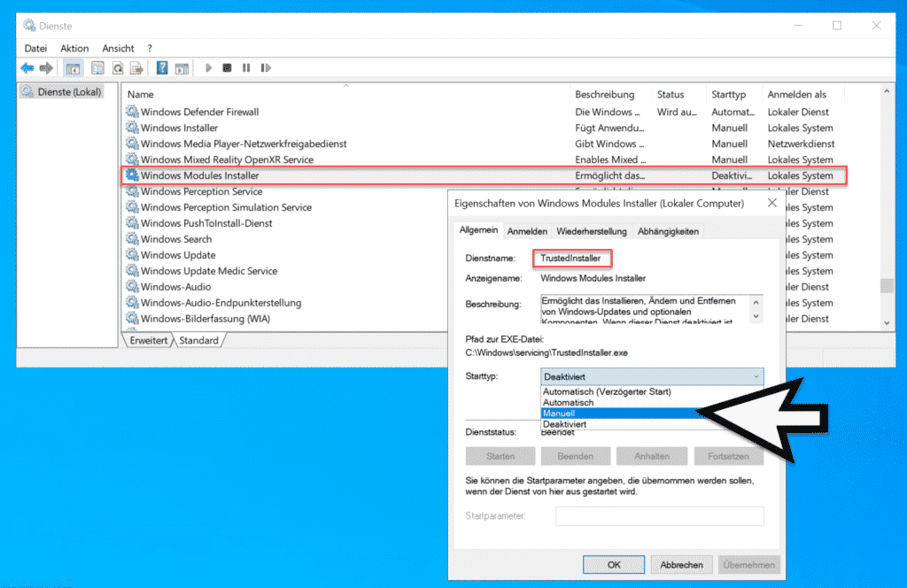Toggle the action pane toolbar icon
This screenshot has width=907, height=588.
(x=182, y=68)
